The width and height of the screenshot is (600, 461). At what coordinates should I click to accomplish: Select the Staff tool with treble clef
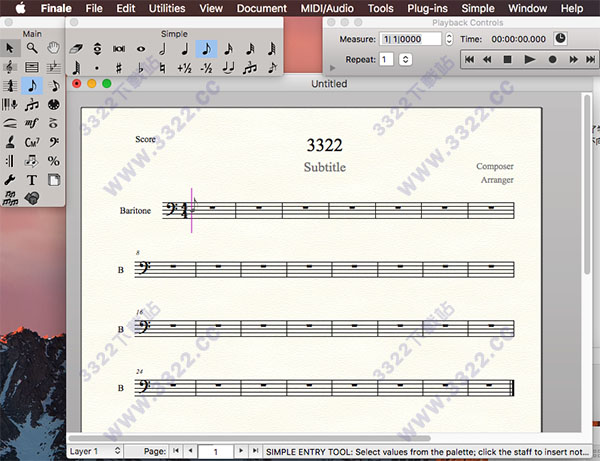[10, 67]
